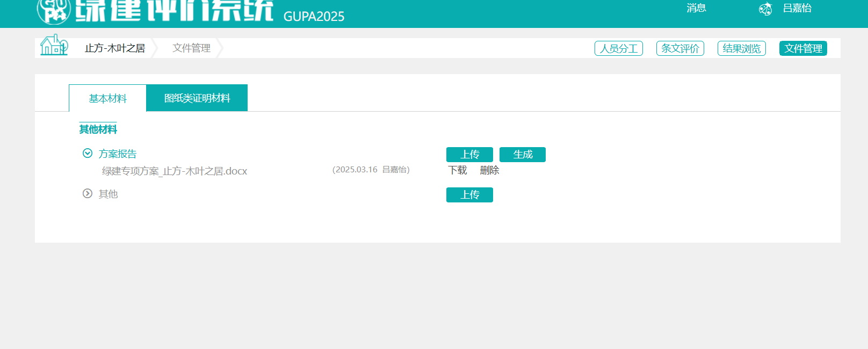Click the 上传 button for 方案报告

(469, 155)
